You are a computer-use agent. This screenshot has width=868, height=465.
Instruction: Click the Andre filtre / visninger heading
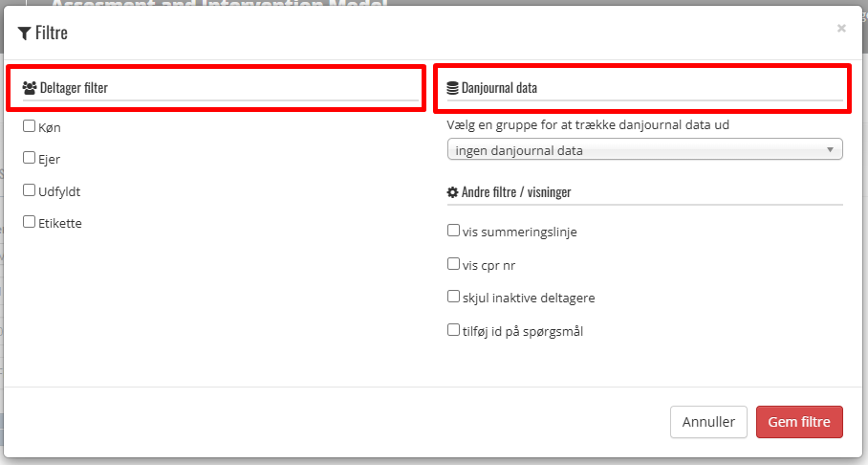click(516, 192)
